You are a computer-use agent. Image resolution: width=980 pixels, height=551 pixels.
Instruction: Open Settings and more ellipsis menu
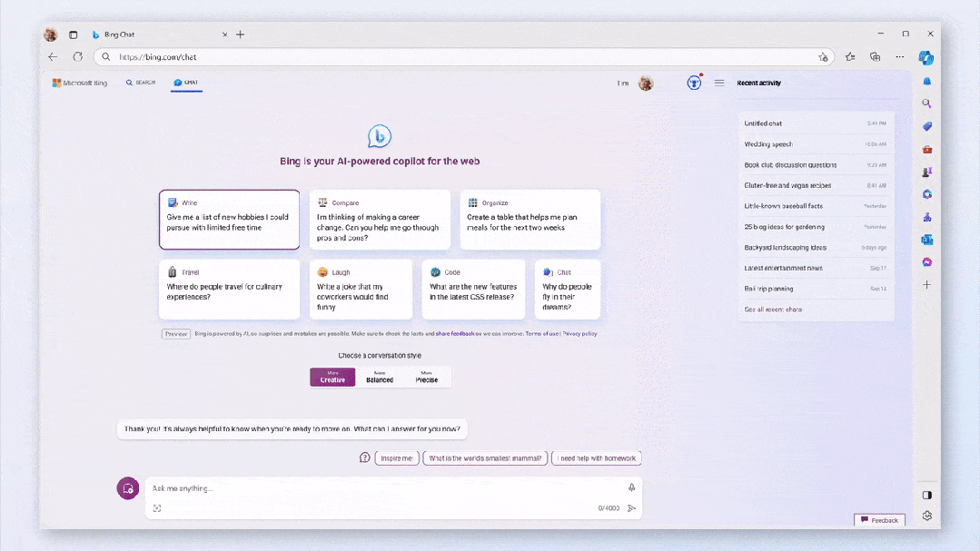click(x=900, y=57)
